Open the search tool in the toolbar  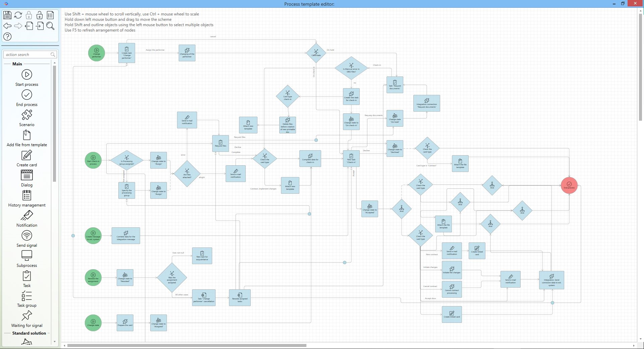(51, 26)
